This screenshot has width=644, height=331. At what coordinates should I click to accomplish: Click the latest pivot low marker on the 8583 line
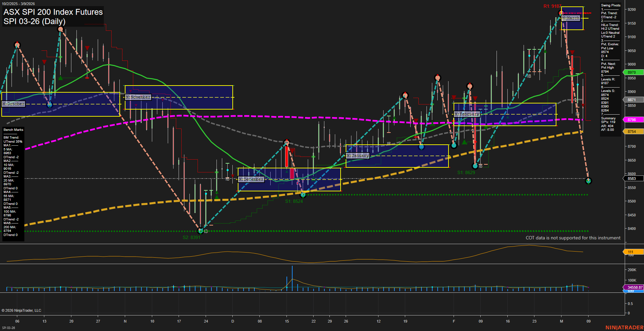588,181
